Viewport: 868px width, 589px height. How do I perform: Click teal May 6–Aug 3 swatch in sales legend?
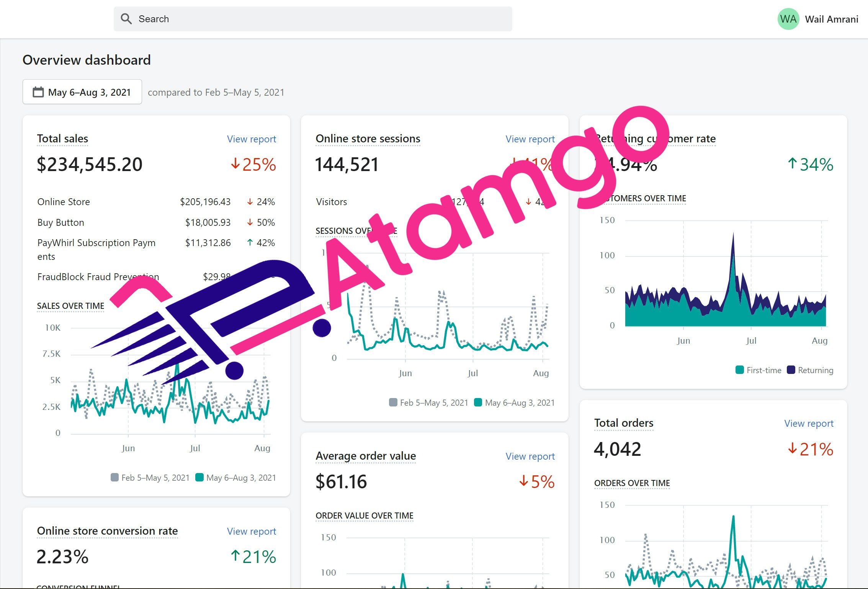coord(199,477)
